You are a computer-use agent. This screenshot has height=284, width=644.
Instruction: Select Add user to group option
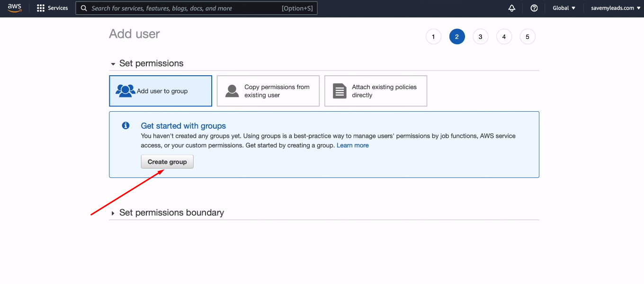point(161,91)
